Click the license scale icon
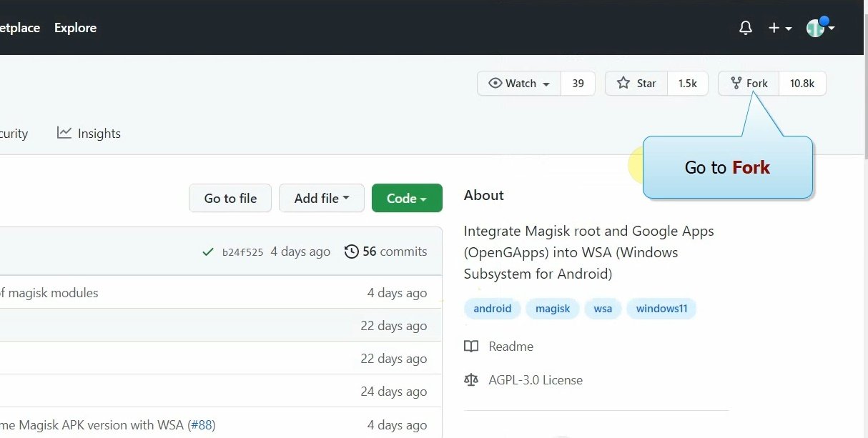 pos(471,380)
